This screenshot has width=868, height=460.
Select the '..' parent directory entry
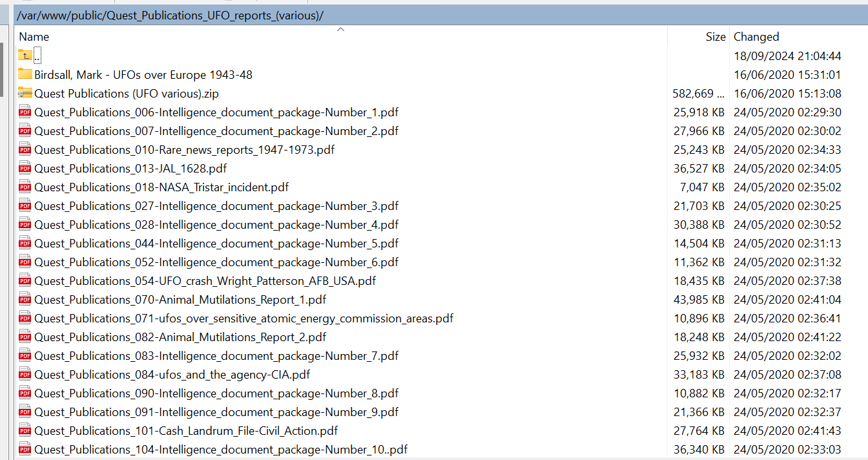click(37, 56)
